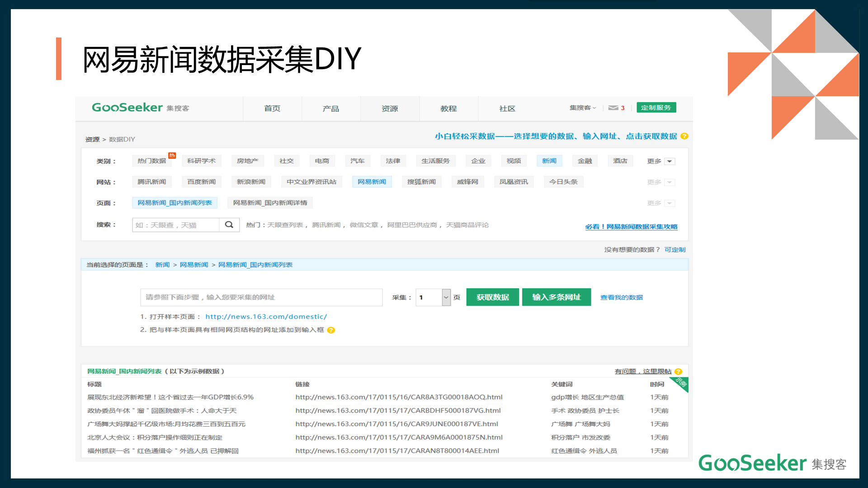This screenshot has width=868, height=488.
Task: Select 金融 category
Action: [x=585, y=161]
